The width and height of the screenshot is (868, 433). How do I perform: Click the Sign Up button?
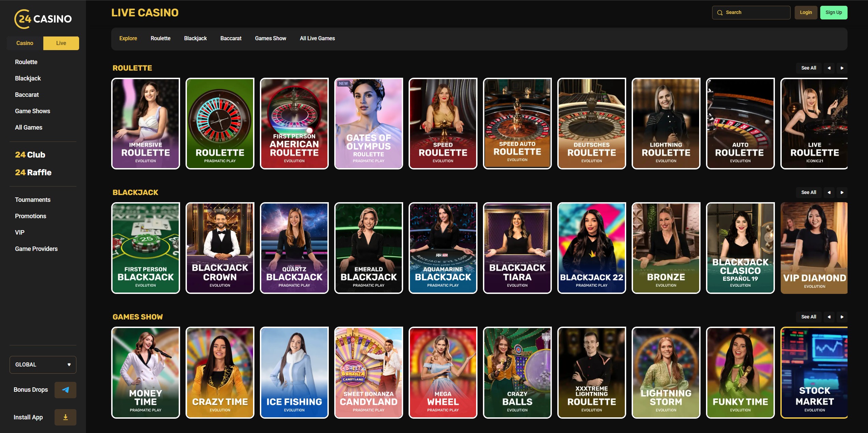(x=834, y=13)
